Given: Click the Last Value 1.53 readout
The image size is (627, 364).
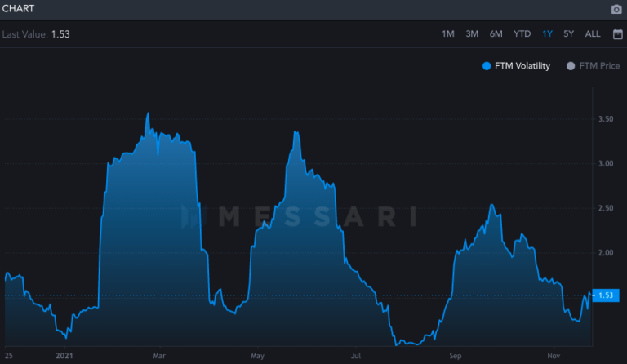Looking at the screenshot, I should coord(36,34).
